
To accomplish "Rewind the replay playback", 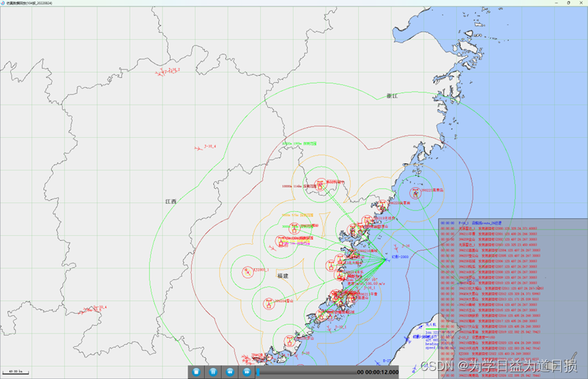I will tap(230, 372).
